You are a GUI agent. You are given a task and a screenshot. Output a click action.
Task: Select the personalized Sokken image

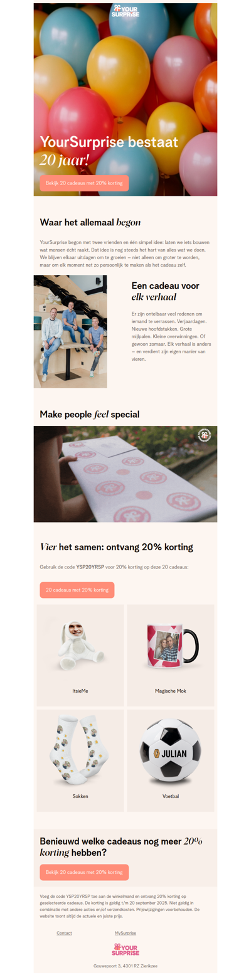tap(80, 750)
